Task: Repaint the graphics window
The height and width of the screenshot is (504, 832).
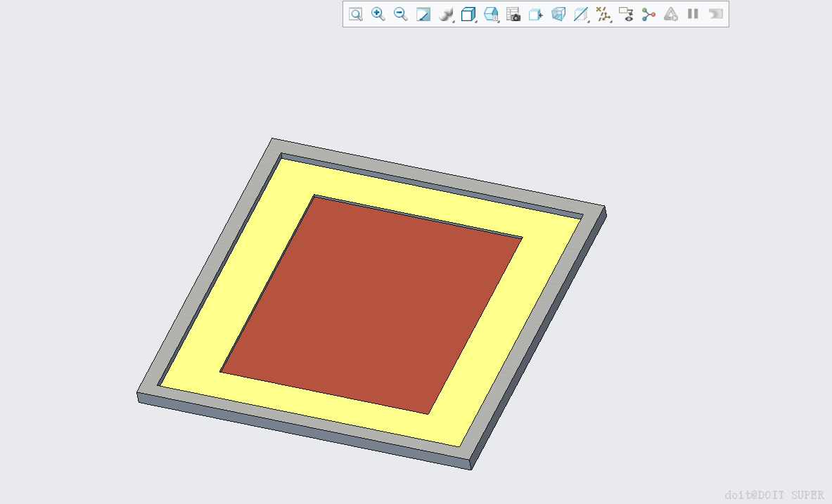Action: point(423,14)
